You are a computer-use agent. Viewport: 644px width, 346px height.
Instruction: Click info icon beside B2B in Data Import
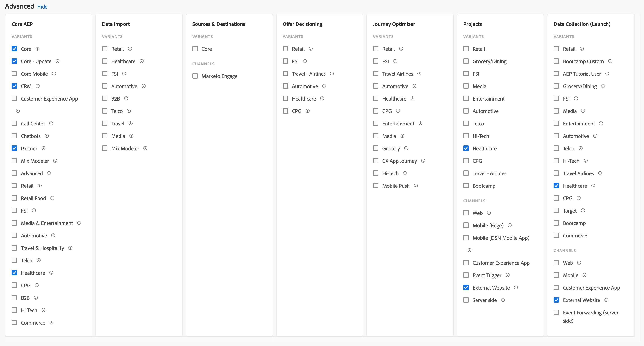(126, 98)
